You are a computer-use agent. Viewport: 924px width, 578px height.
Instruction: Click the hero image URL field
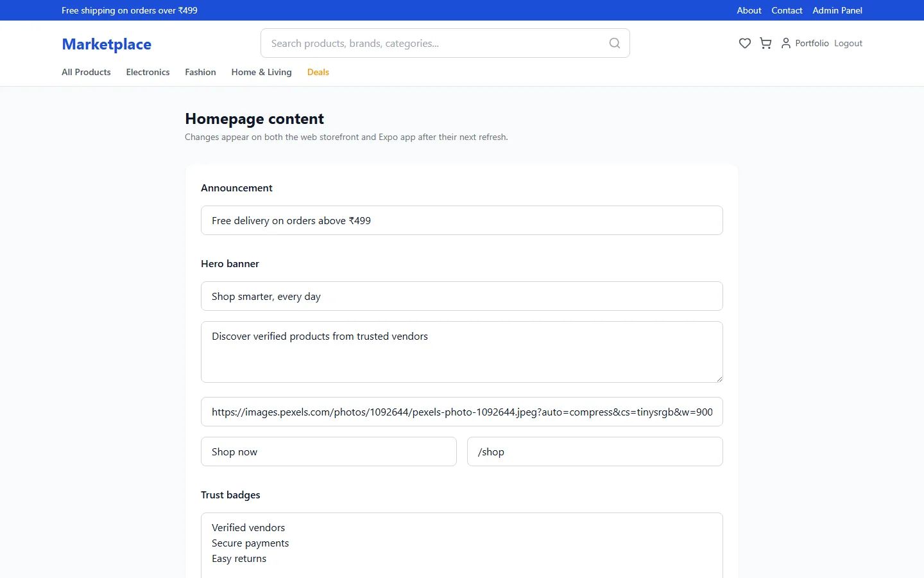pyautogui.click(x=462, y=412)
